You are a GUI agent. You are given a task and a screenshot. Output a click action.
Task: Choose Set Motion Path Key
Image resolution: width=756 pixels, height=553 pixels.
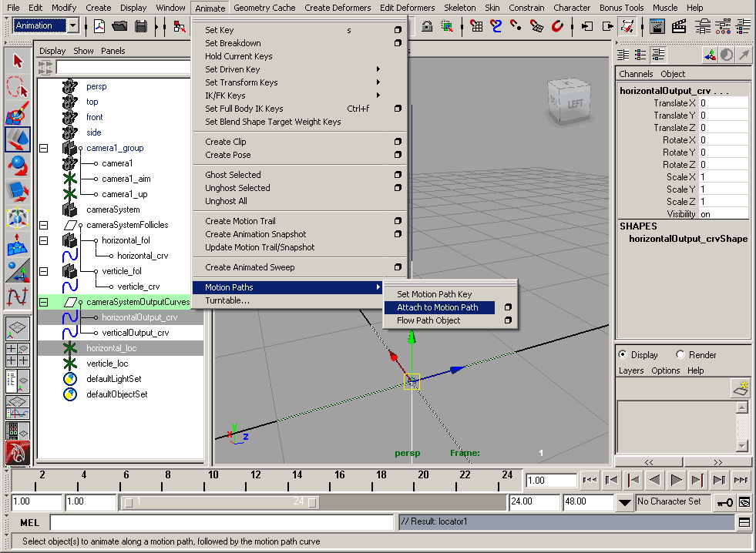pos(434,294)
